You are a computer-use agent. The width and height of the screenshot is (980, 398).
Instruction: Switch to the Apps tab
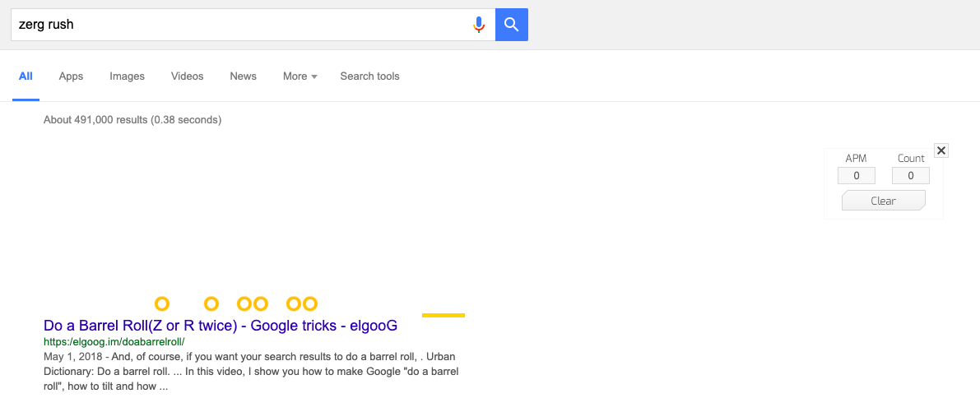tap(71, 76)
